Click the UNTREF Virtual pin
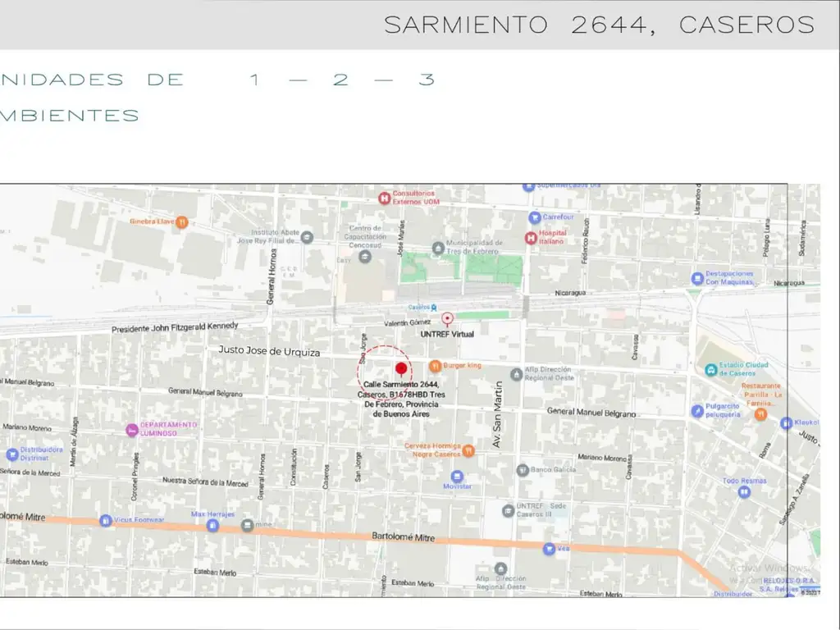840x630 pixels. 447,318
